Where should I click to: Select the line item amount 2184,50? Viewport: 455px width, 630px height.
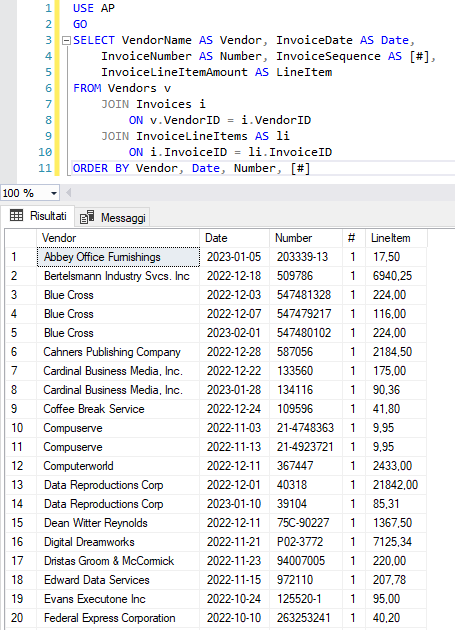(x=396, y=352)
